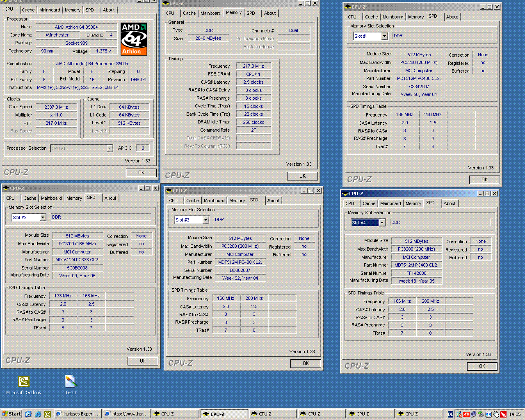Open Mainboard tab in the processor window
The image size is (525, 420).
pos(50,10)
